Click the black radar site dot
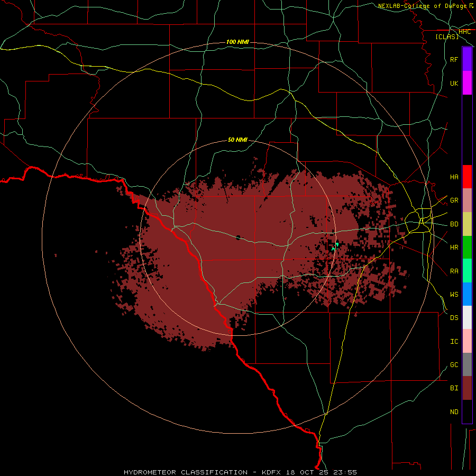The image size is (476, 476). click(x=238, y=237)
